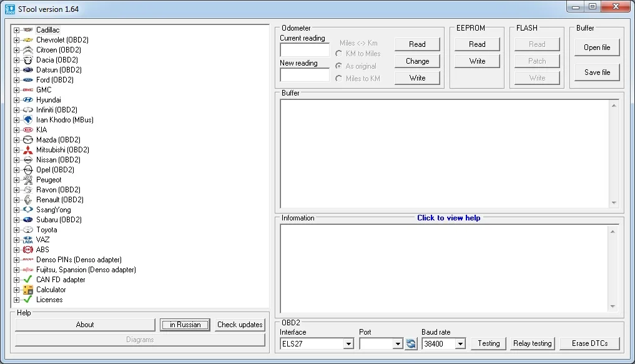Select the Fujitsu, Spansion (Denso adapter) item

(86, 270)
